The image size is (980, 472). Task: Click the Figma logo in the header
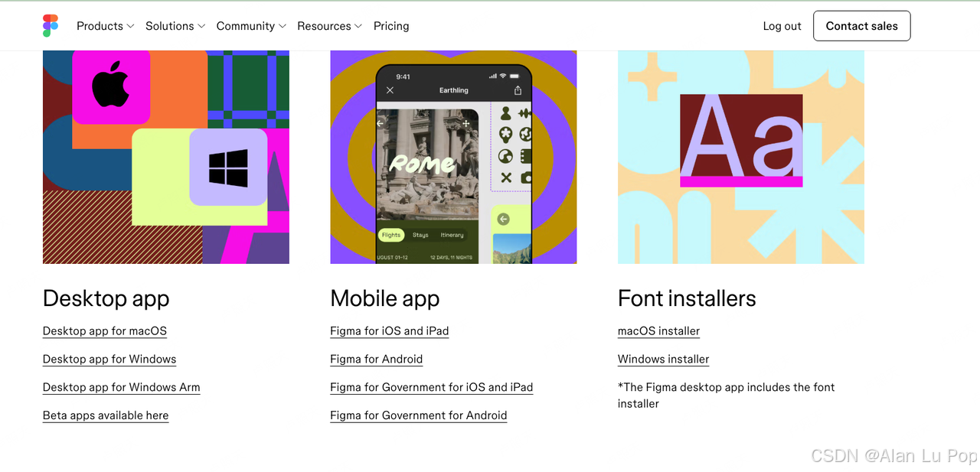tap(51, 26)
